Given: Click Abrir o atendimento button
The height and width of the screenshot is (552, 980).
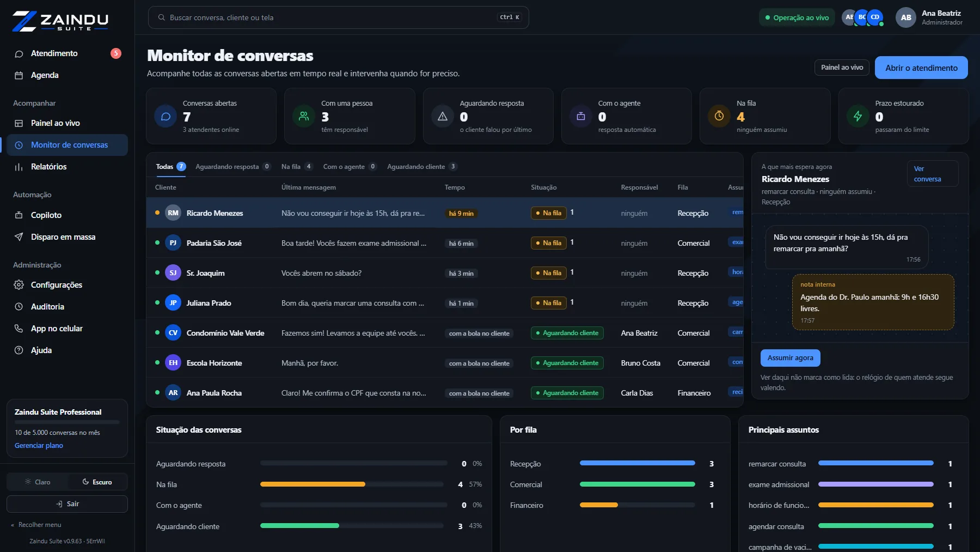Looking at the screenshot, I should (x=921, y=68).
